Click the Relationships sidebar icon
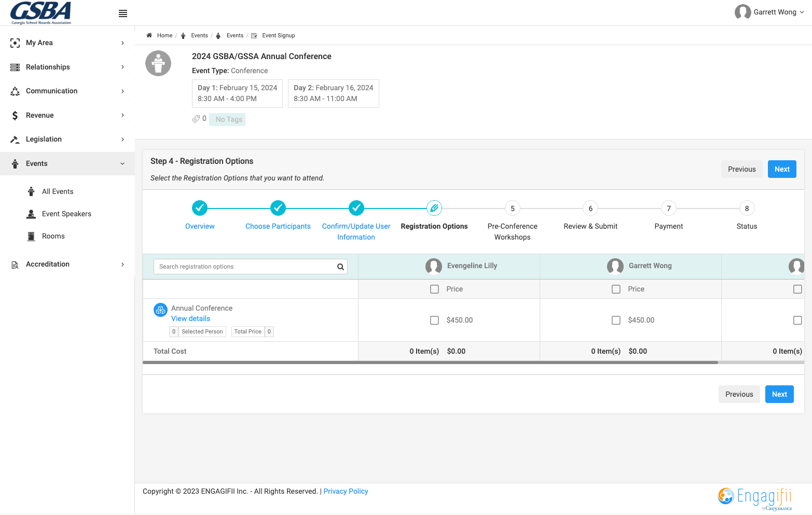This screenshot has width=812, height=515. tap(15, 67)
